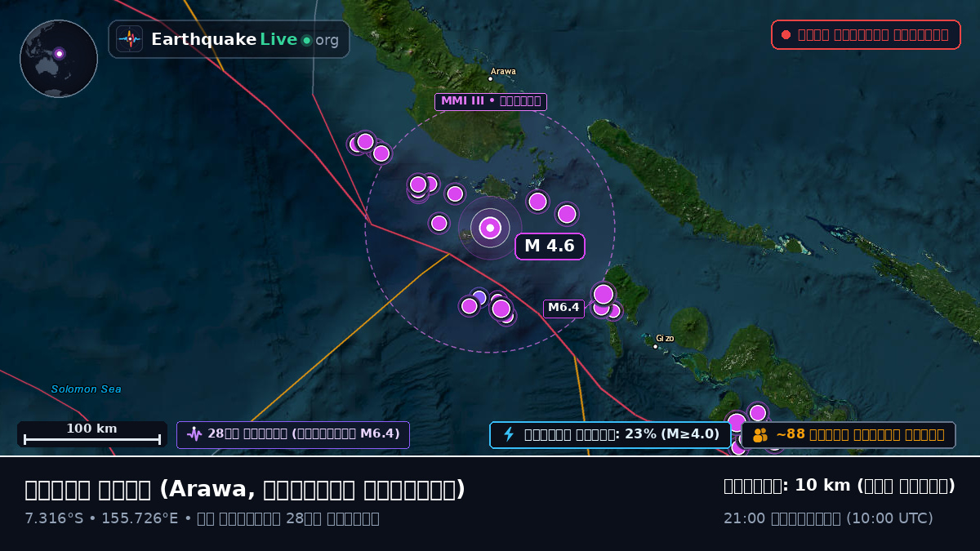Click the green dot between Live and org

pos(306,40)
